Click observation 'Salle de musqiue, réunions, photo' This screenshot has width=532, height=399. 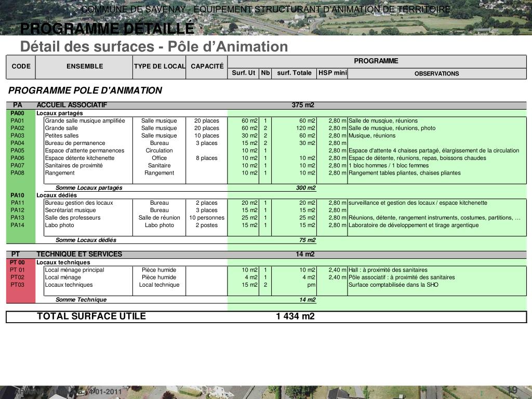[x=392, y=128]
